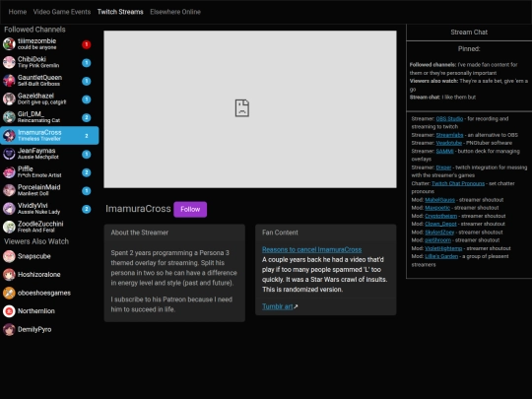Click inside the stream video player
The height and width of the screenshot is (399, 532).
tap(250, 109)
